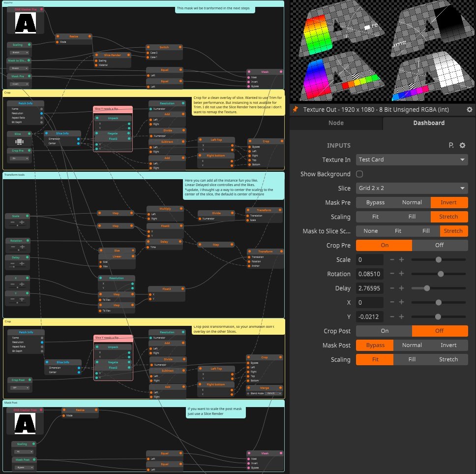The image size is (476, 474).
Task: Expand the Slice Grid 2 x 2 dropdown
Action: coord(412,188)
